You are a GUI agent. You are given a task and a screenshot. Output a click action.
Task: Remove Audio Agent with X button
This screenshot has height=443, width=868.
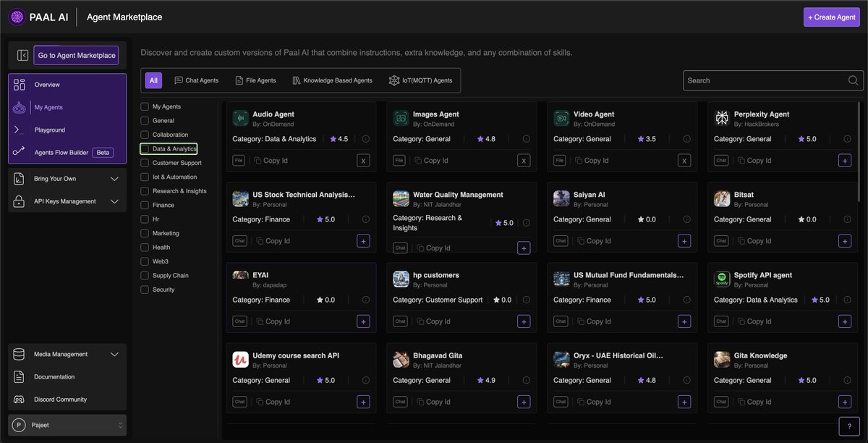click(x=363, y=161)
